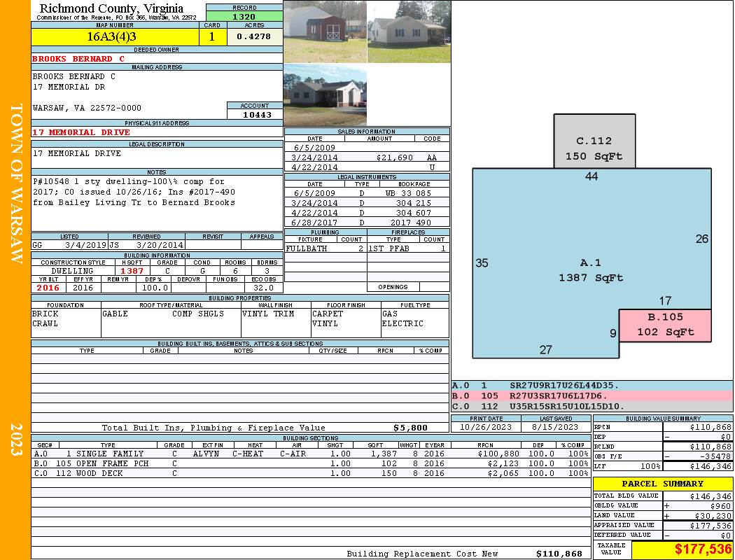Click the reviewed date 3/20/2014
This screenshot has height=560, width=735.
click(160, 245)
